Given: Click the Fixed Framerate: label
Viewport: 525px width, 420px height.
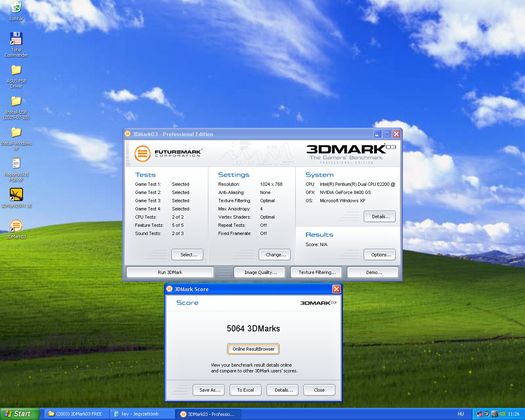Looking at the screenshot, I should pyautogui.click(x=235, y=233).
